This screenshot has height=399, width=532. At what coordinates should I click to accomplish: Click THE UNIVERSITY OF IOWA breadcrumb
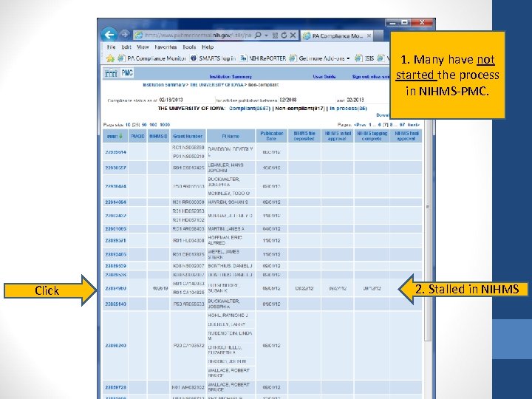pyautogui.click(x=216, y=85)
